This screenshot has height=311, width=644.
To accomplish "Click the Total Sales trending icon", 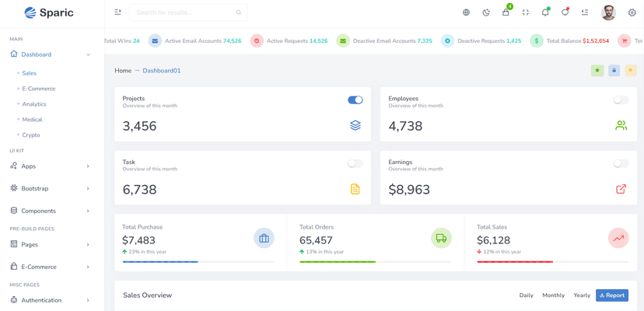I will click(x=618, y=238).
